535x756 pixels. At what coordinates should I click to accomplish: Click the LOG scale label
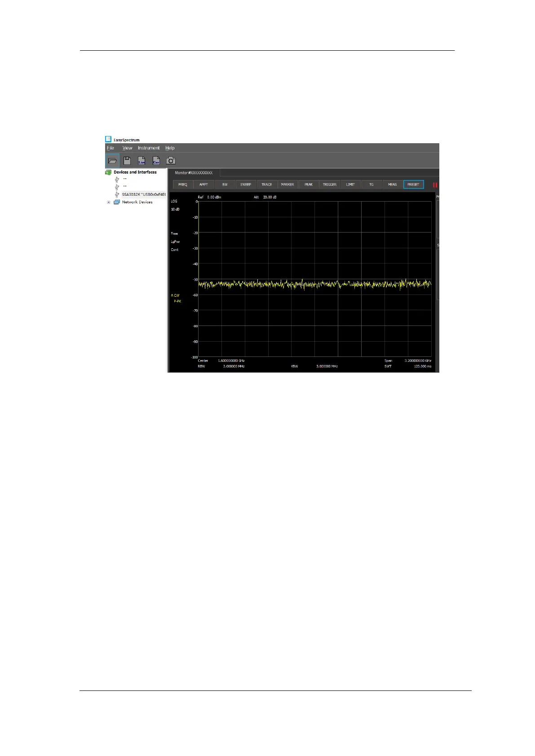174,201
